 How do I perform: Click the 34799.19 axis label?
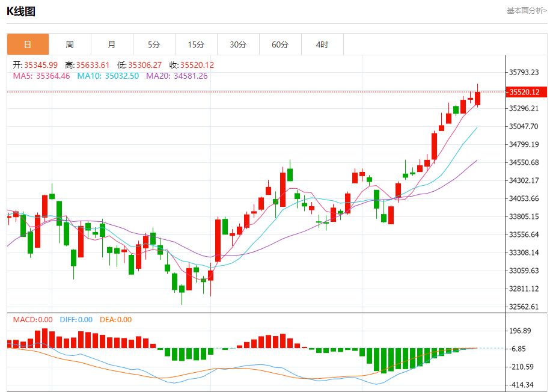(524, 144)
